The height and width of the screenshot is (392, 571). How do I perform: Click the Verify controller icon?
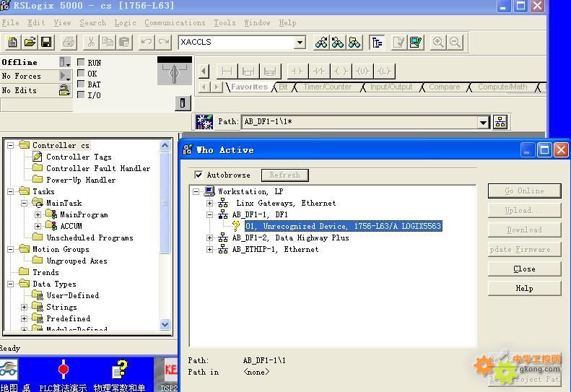pyautogui.click(x=416, y=43)
